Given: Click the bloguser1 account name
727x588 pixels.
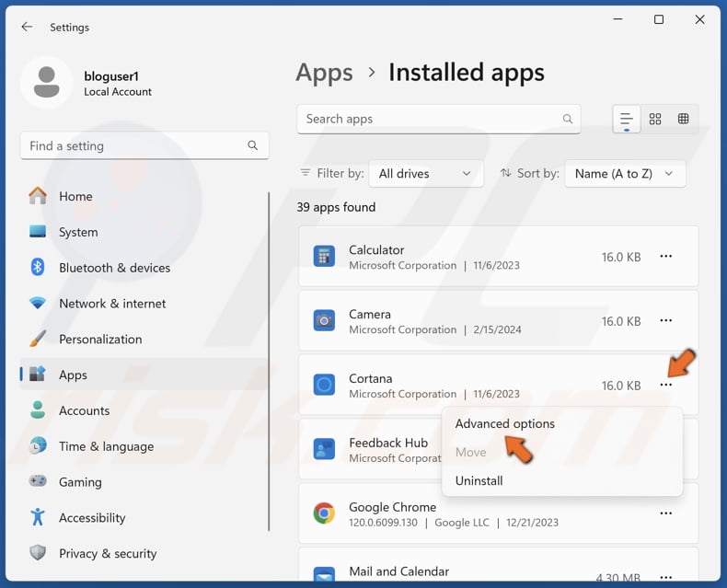Looking at the screenshot, I should pyautogui.click(x=111, y=76).
